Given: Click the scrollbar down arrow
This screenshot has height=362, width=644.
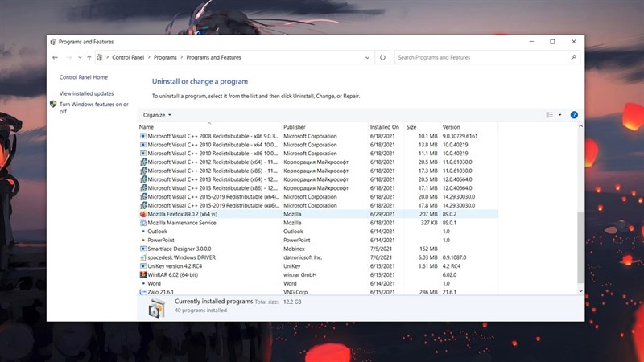Looking at the screenshot, I should point(580,291).
